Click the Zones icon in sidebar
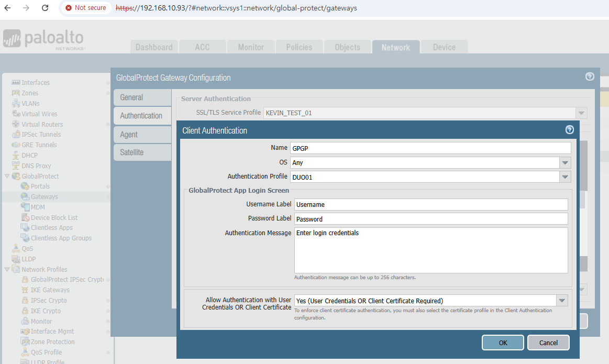The width and height of the screenshot is (609, 364). [x=16, y=93]
